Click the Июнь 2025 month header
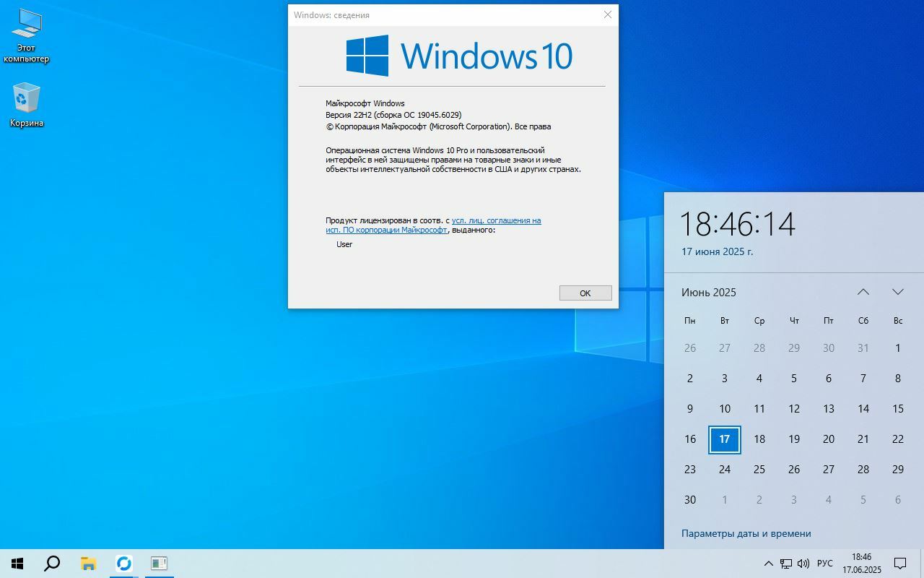 pyautogui.click(x=709, y=292)
